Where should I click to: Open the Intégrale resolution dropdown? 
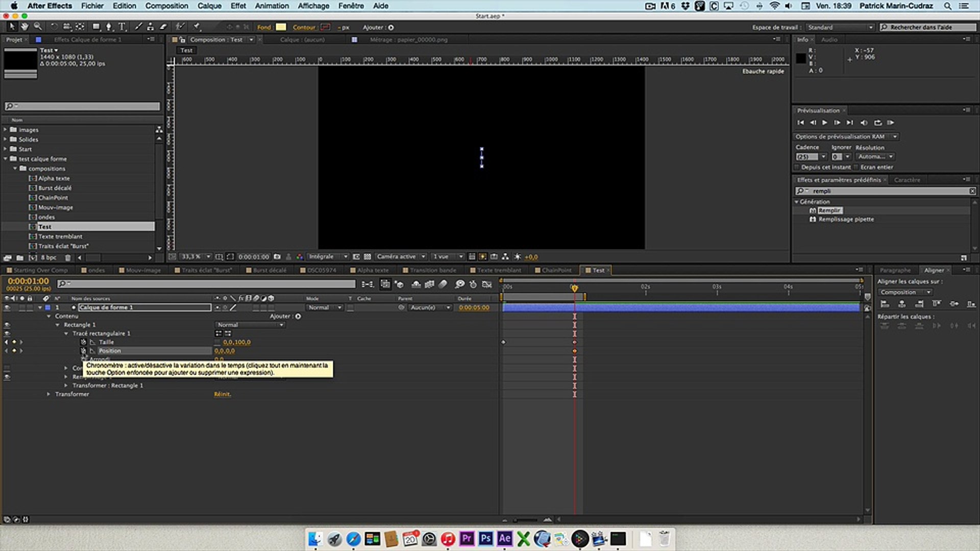328,257
